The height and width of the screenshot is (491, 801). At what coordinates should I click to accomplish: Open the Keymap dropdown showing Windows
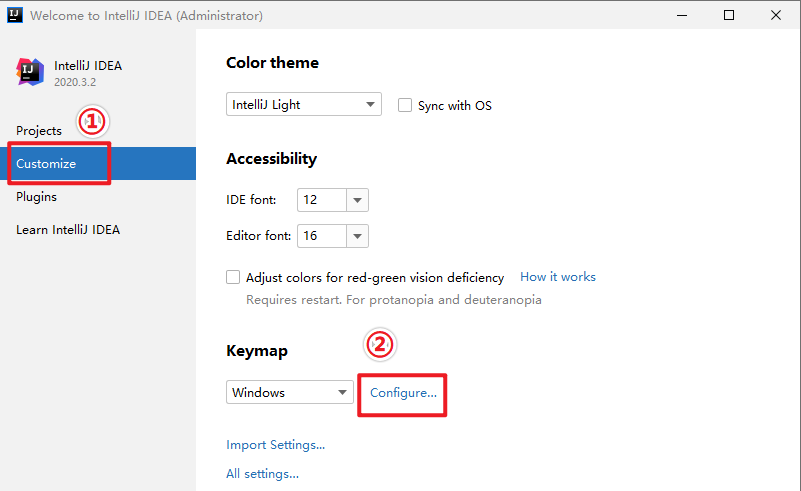coord(290,392)
